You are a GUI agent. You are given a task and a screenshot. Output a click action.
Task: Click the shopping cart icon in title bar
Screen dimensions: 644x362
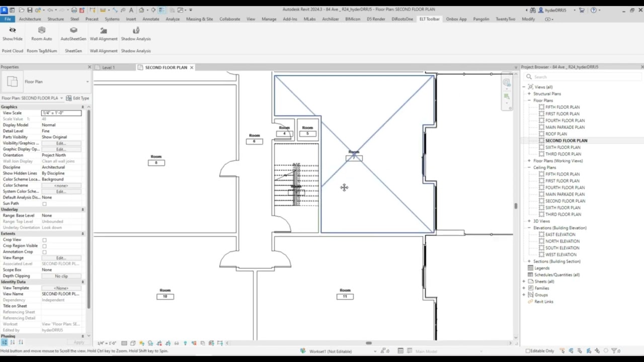(582, 10)
